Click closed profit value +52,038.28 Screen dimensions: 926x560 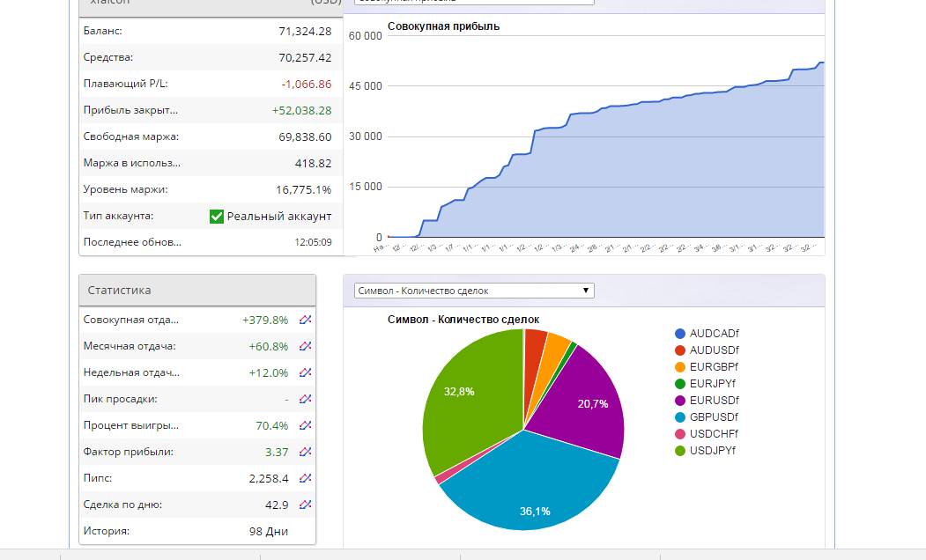302,111
